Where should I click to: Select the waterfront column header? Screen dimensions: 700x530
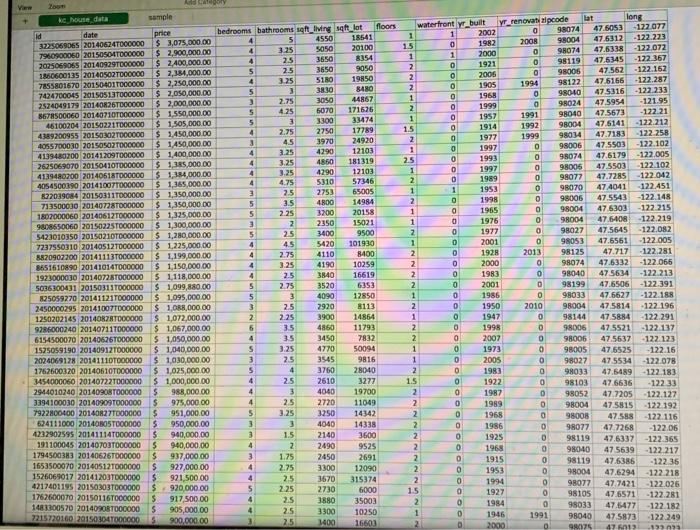click(436, 25)
